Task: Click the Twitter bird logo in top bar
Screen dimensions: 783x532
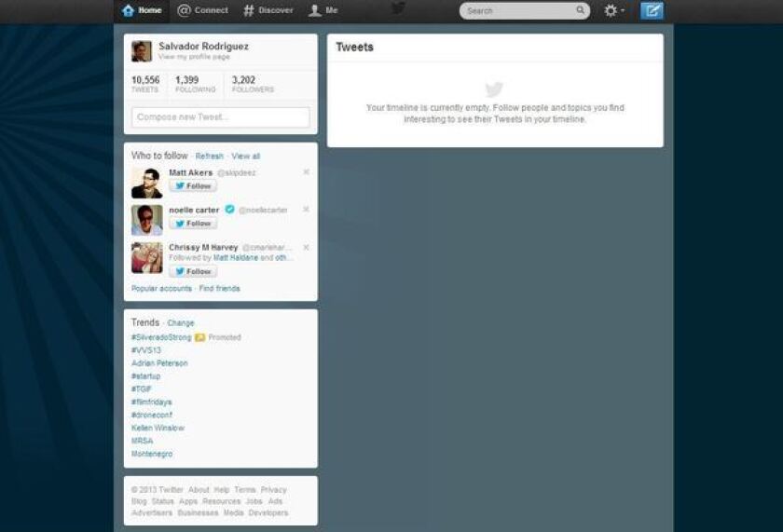Action: [398, 8]
